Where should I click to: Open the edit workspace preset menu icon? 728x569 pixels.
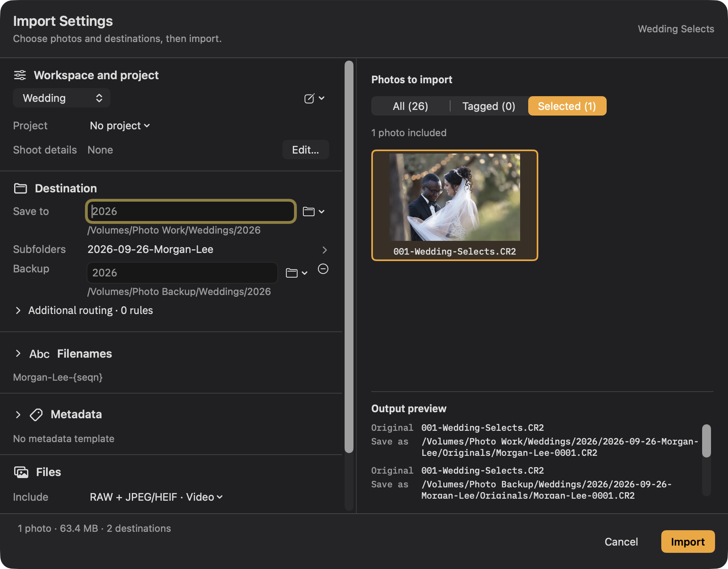click(314, 98)
